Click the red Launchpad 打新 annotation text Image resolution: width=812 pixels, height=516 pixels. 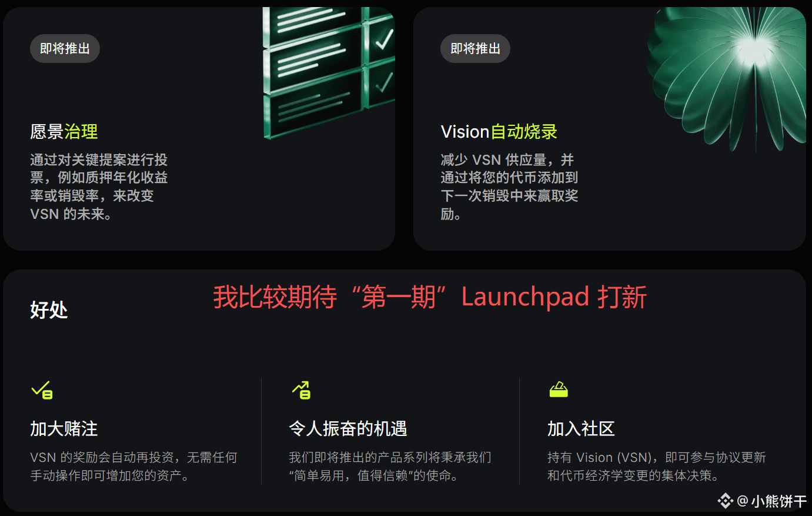[430, 297]
